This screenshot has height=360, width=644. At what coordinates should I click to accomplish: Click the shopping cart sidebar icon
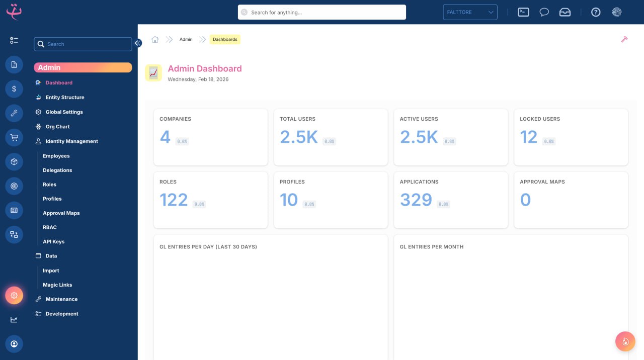coord(14,137)
